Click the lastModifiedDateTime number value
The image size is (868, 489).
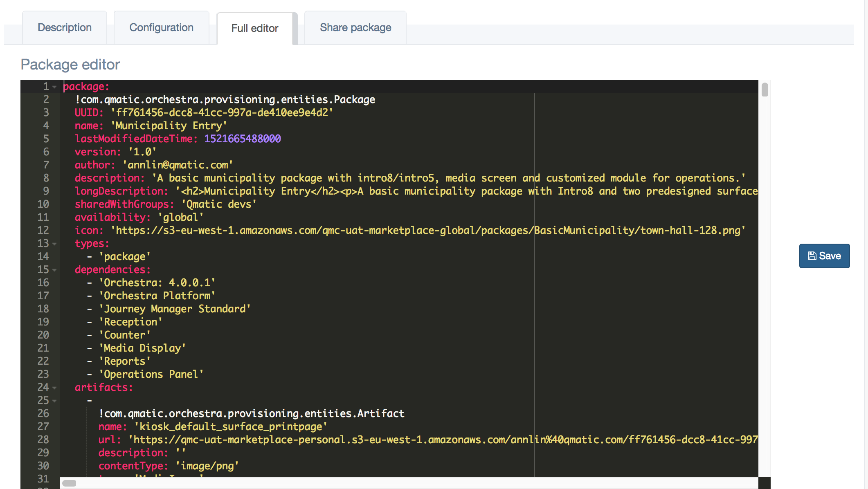point(242,139)
